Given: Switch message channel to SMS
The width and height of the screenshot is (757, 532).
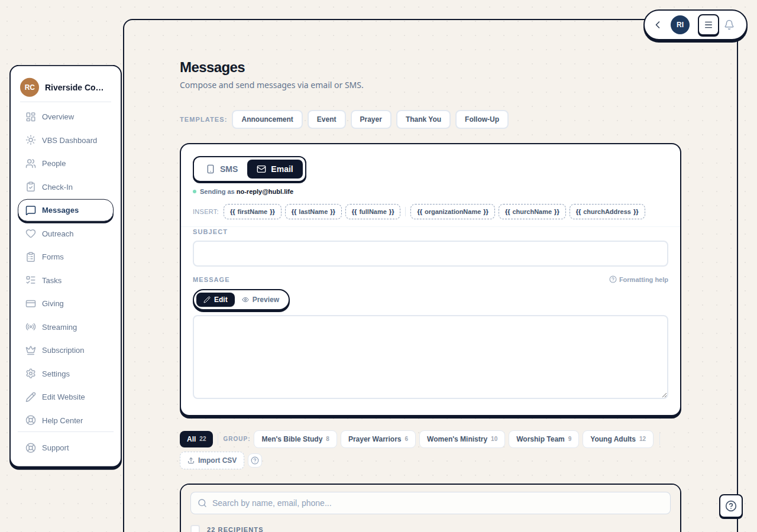Looking at the screenshot, I should pyautogui.click(x=222, y=169).
